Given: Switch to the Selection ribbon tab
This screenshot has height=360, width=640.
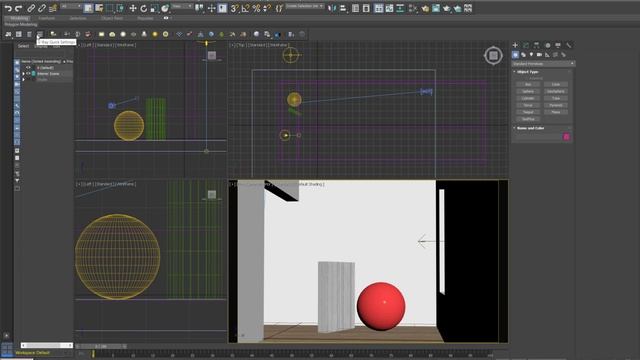Looking at the screenshot, I should tap(78, 18).
